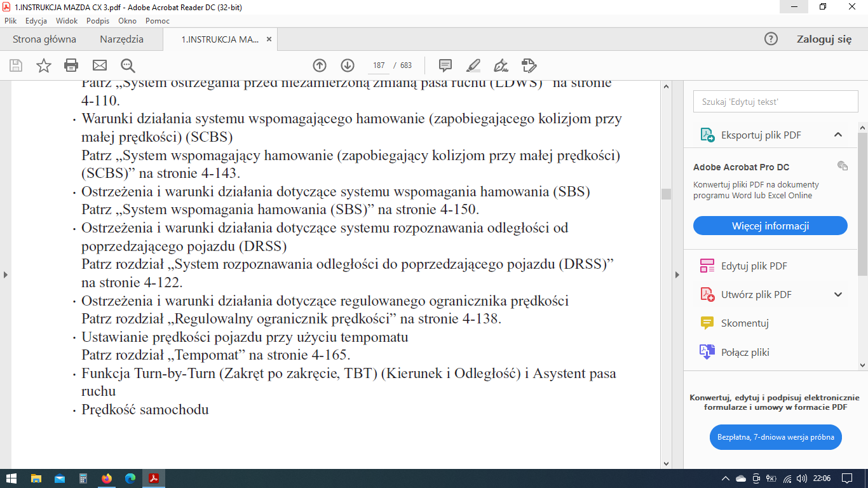868x488 pixels.
Task: Bookmark document with the star icon
Action: tap(44, 65)
